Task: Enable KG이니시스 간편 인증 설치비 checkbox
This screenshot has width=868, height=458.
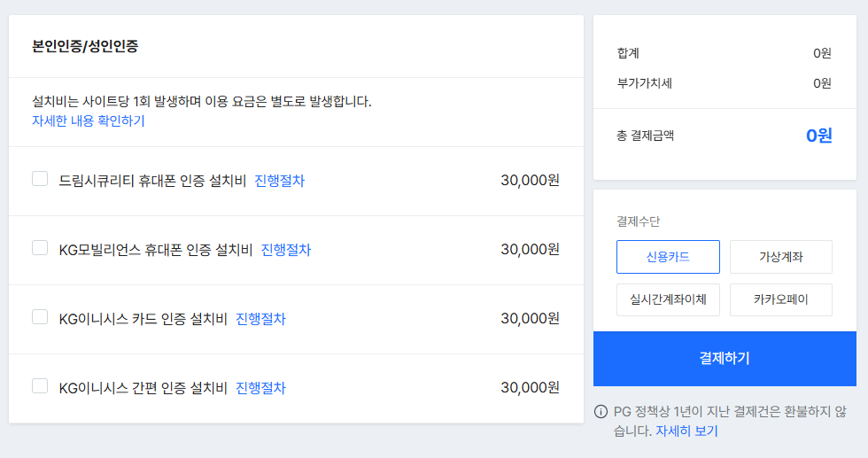Action: tap(40, 386)
